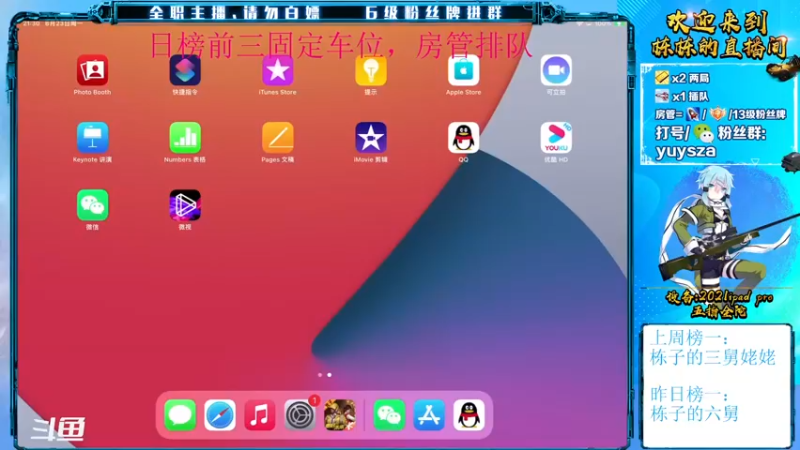800x450 pixels.
Task: Click the red 日榜前三固定车位 notice
Action: (x=341, y=46)
